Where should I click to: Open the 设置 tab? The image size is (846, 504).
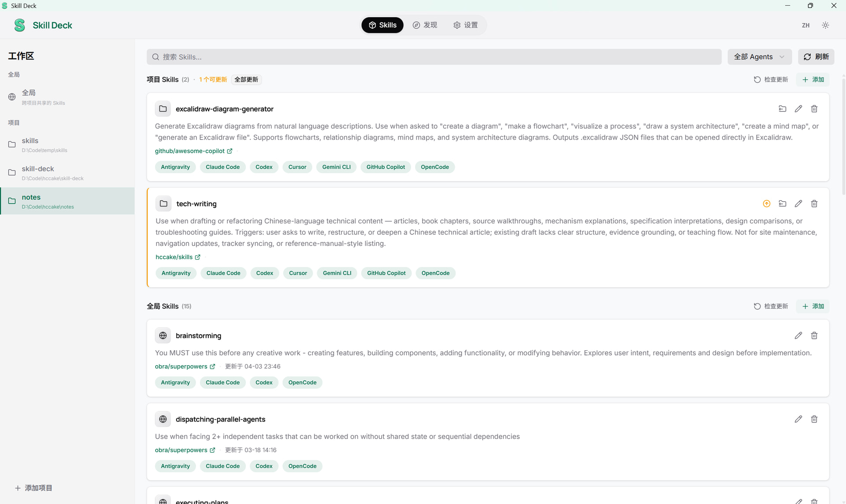(x=465, y=25)
